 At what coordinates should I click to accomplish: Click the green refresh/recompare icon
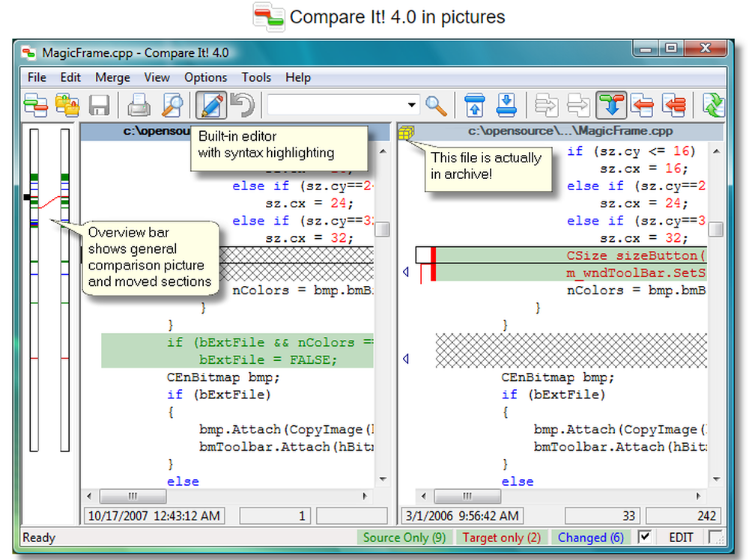click(713, 105)
